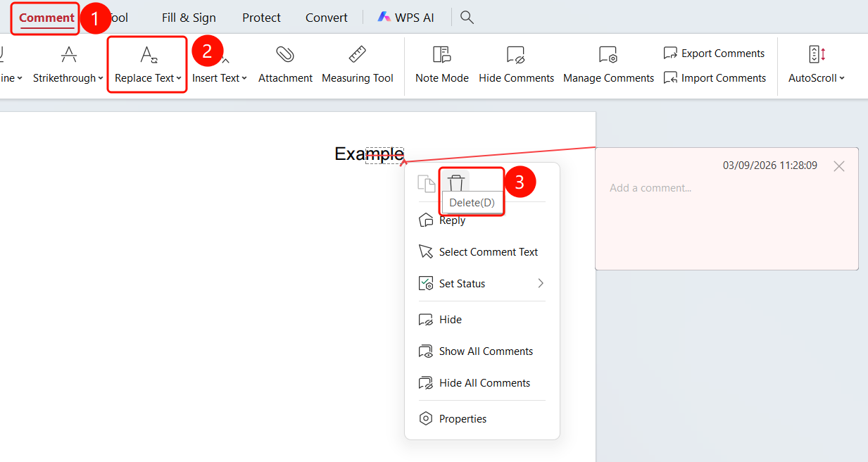
Task: Expand Replace Text dropdown arrow
Action: click(179, 78)
